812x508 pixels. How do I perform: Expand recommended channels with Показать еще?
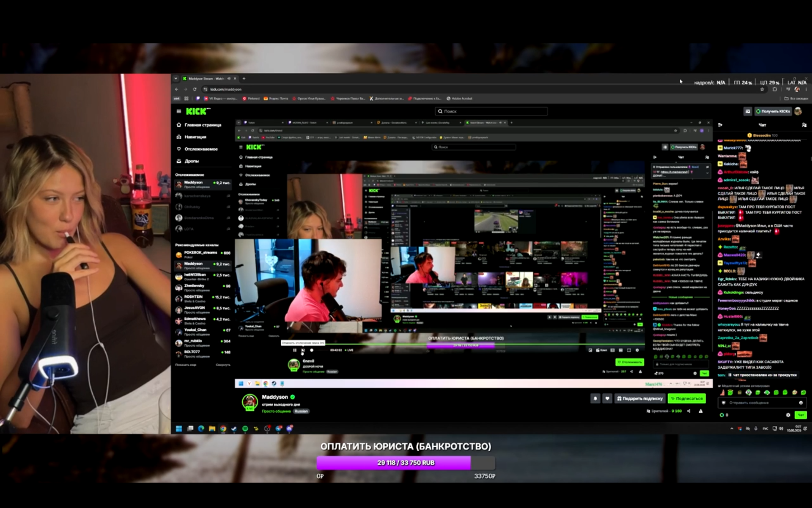(x=186, y=365)
